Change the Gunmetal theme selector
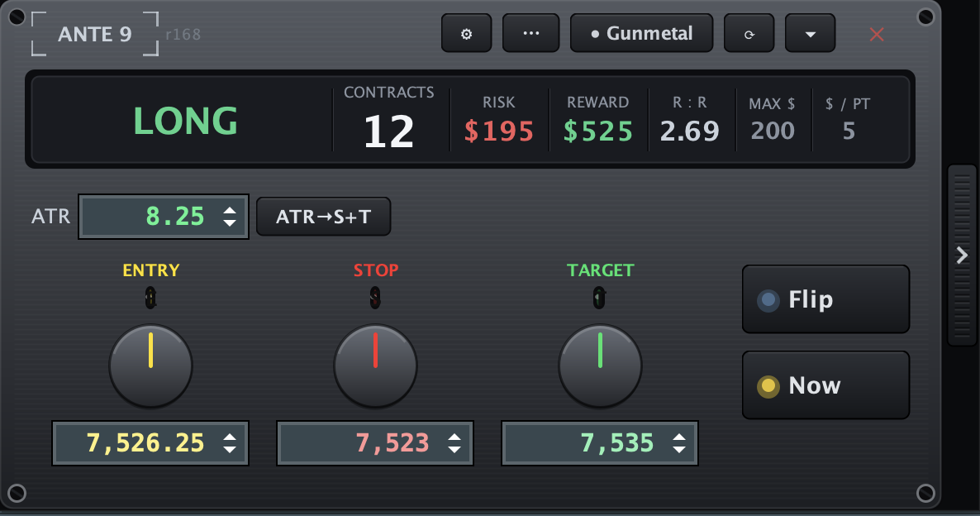 641,33
